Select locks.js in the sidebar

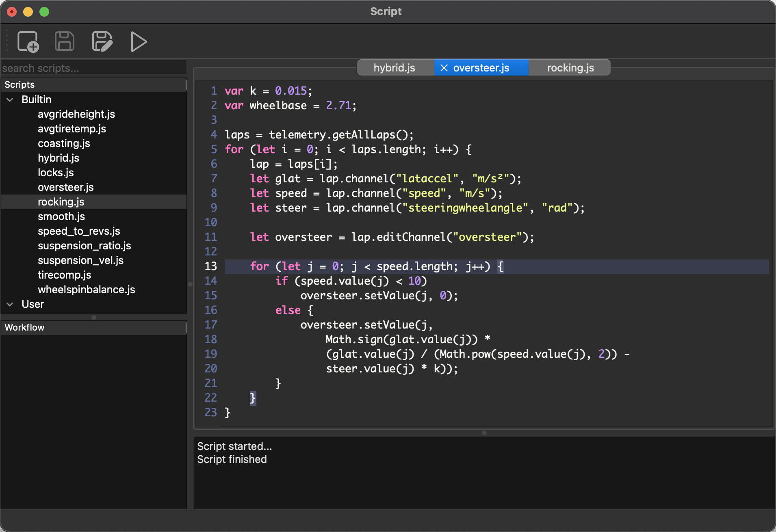56,172
